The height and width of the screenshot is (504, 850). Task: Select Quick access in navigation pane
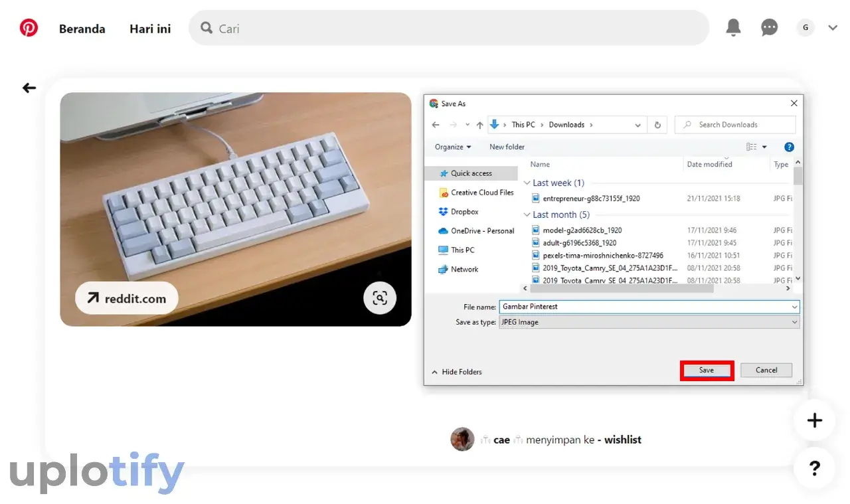pyautogui.click(x=471, y=173)
